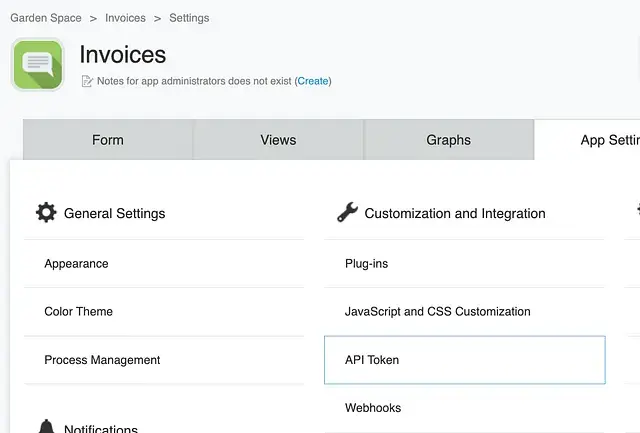This screenshot has height=433, width=640.
Task: Select the API Token option
Action: pyautogui.click(x=372, y=360)
